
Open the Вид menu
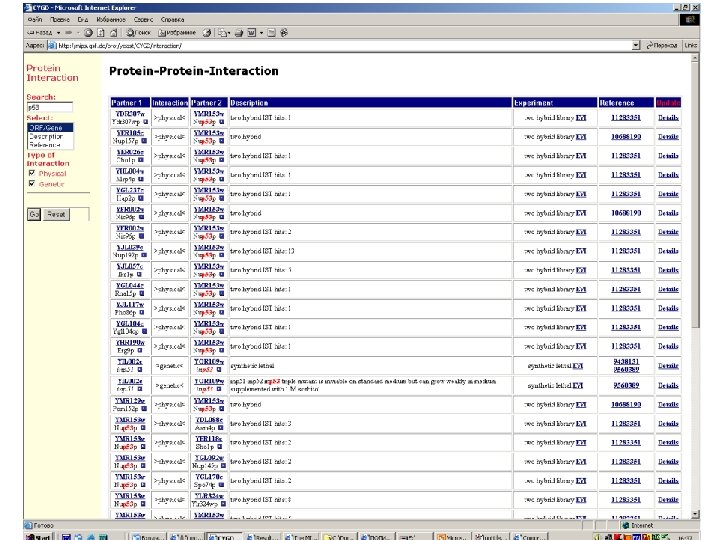[83, 20]
